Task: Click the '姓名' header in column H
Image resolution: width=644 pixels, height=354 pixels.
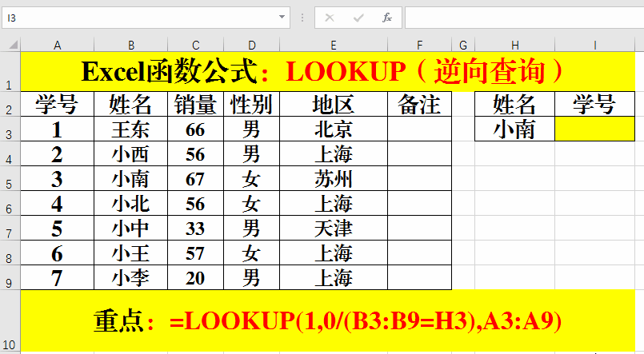Action: point(514,104)
